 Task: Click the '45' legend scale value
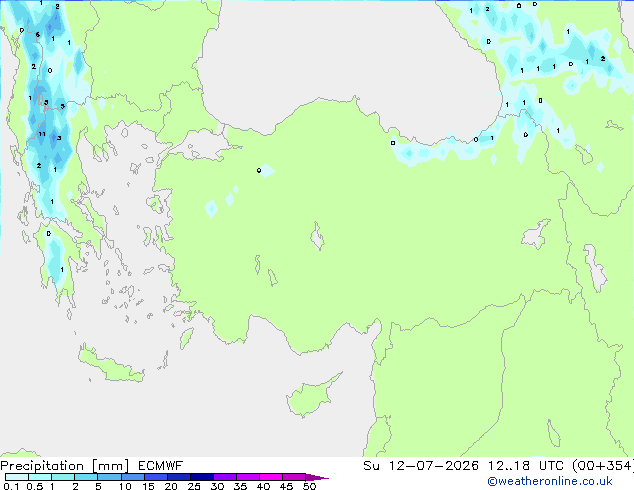coord(286,486)
